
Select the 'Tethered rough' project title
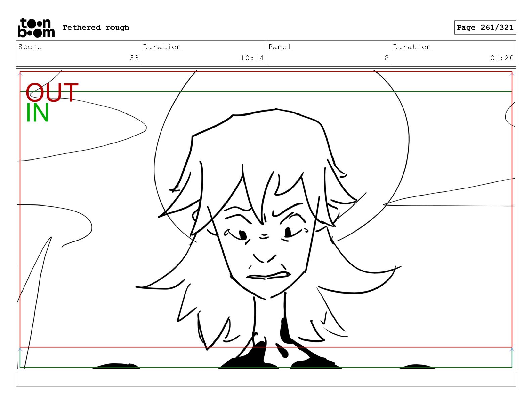point(96,27)
